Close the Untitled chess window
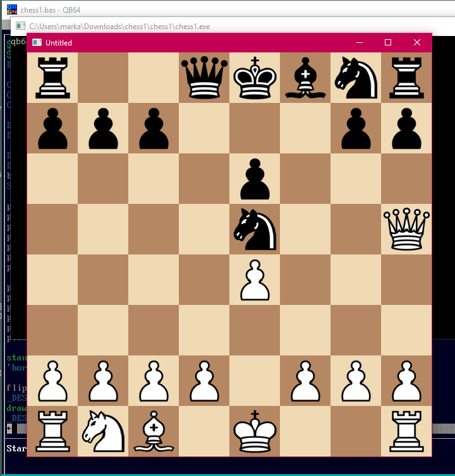The image size is (455, 476). click(x=417, y=42)
